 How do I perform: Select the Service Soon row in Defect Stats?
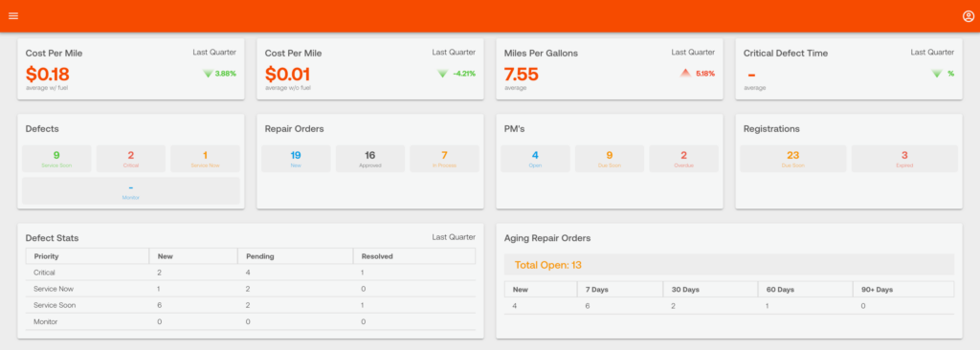(x=251, y=305)
